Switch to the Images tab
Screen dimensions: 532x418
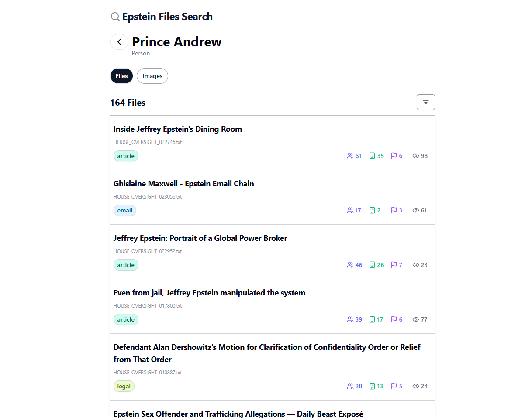point(152,75)
